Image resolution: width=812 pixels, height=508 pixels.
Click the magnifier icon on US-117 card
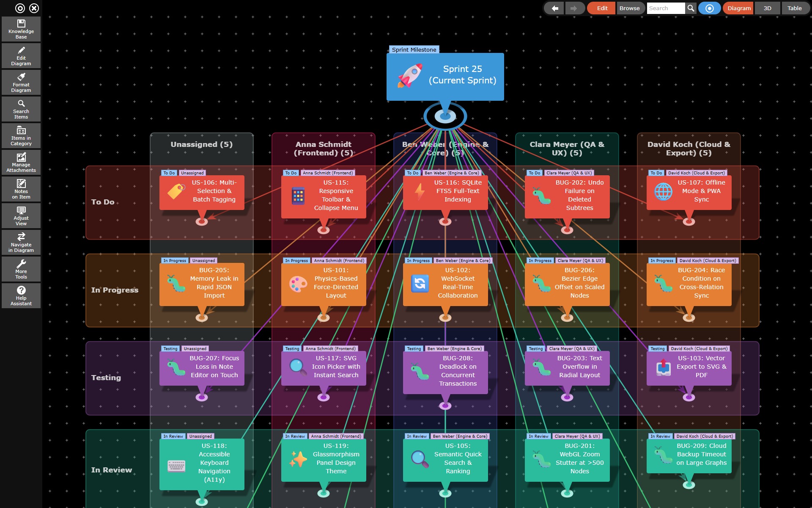click(298, 367)
